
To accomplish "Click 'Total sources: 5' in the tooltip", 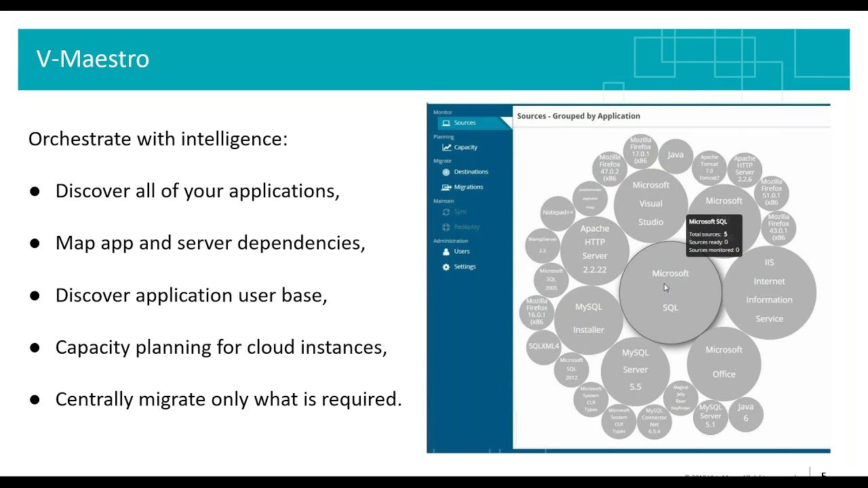I will (708, 235).
